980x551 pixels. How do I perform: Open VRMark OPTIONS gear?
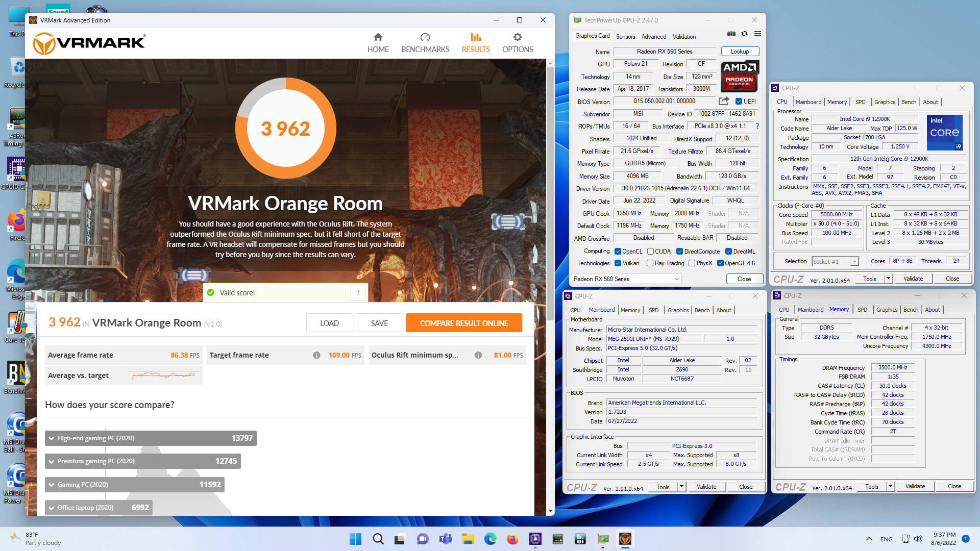[x=518, y=43]
